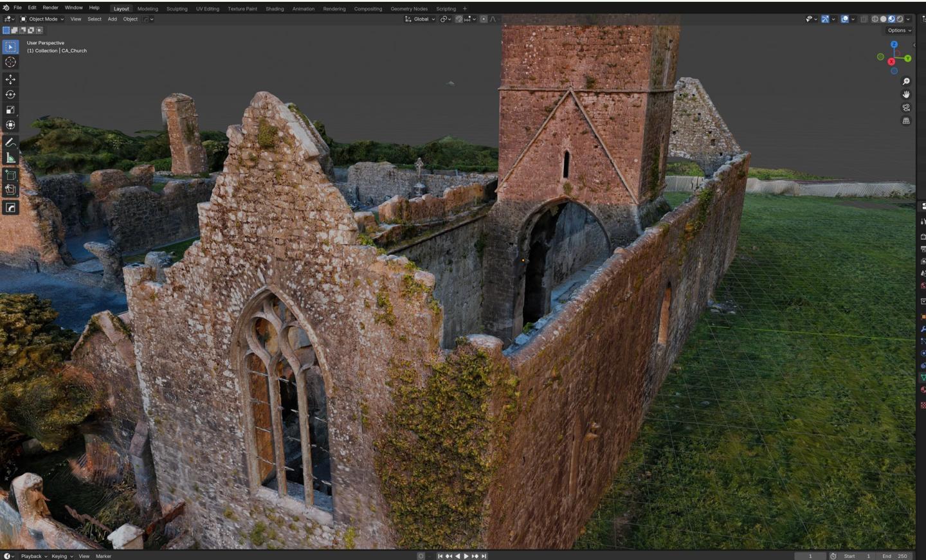Click the zoom magnifier viewport icon

[x=906, y=82]
